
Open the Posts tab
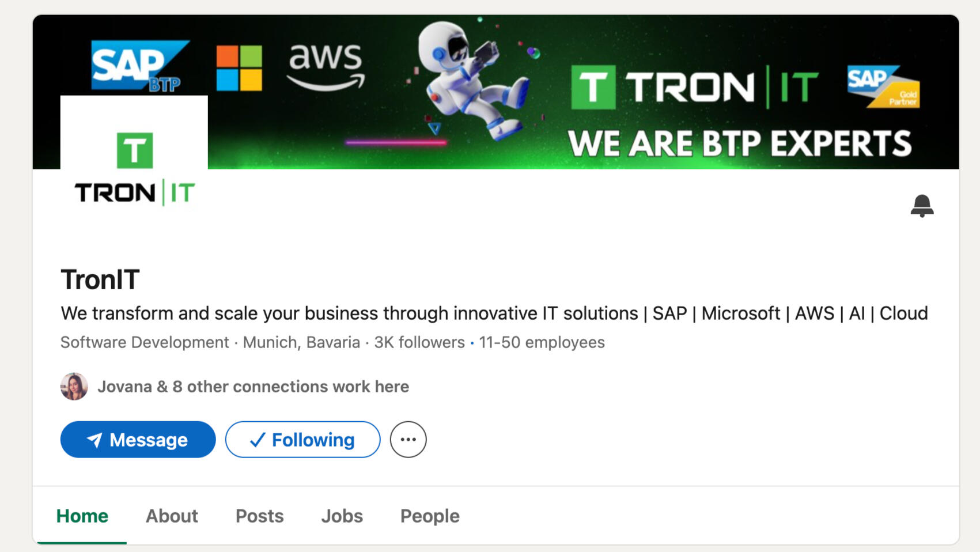pos(259,516)
